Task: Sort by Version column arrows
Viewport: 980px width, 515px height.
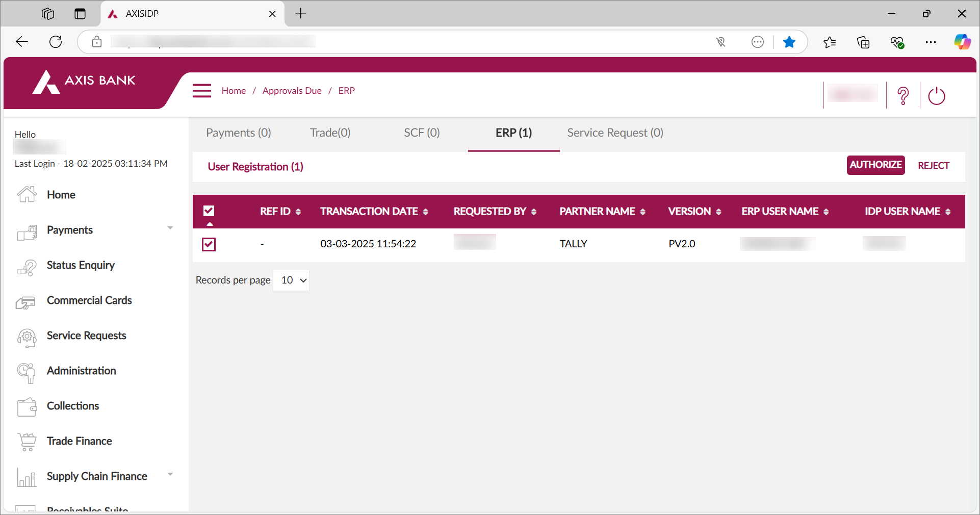Action: [x=718, y=212]
